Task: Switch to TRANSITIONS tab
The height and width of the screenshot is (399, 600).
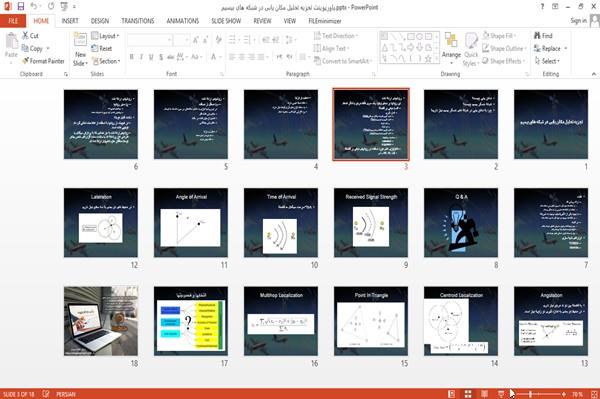Action: click(138, 21)
